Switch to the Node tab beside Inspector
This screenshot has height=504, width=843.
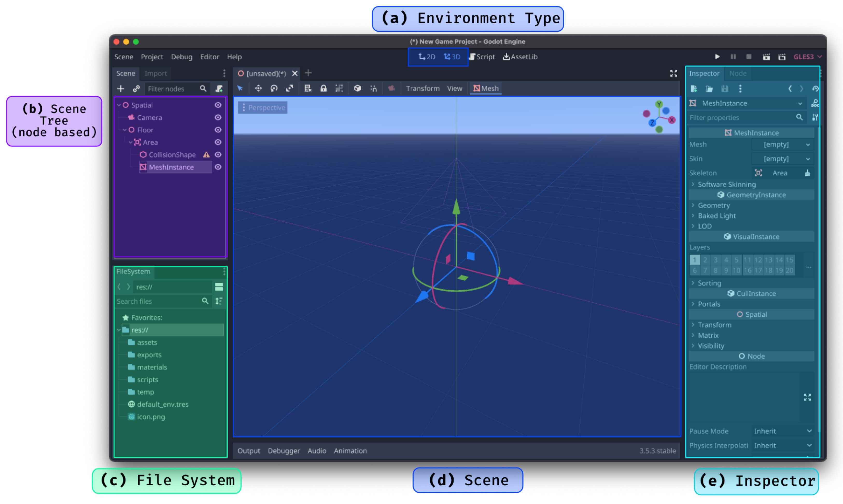[738, 73]
